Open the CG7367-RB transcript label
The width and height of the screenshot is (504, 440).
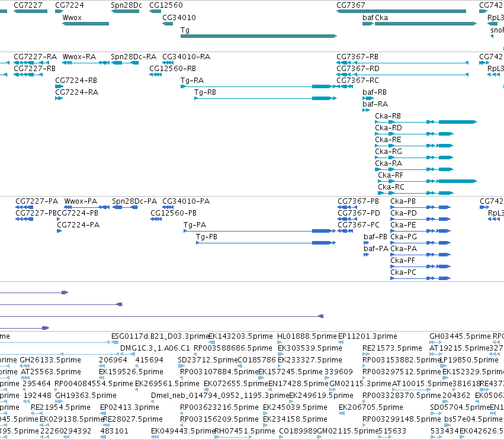[x=358, y=57]
